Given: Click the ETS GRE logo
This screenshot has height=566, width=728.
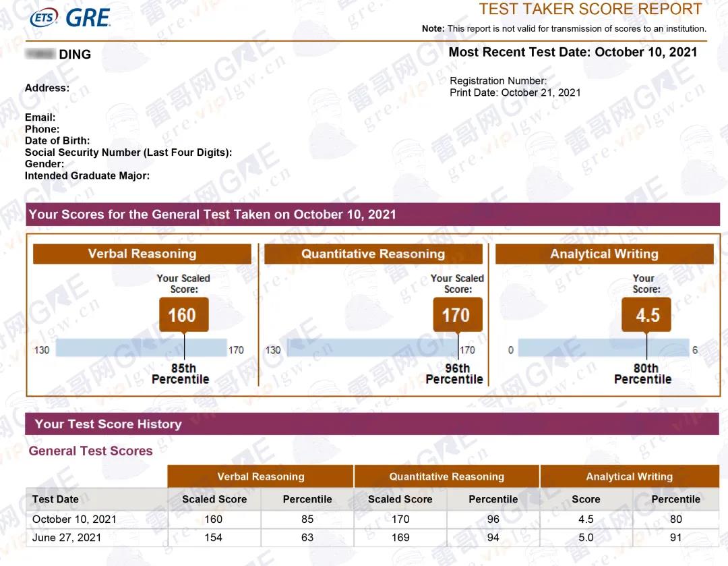Looking at the screenshot, I should point(70,18).
